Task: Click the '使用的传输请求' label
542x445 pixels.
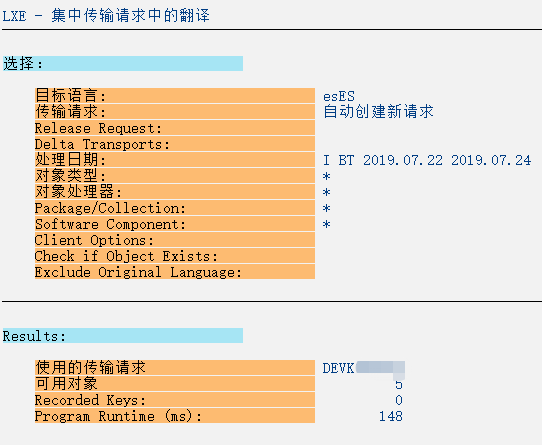Action: point(175,368)
